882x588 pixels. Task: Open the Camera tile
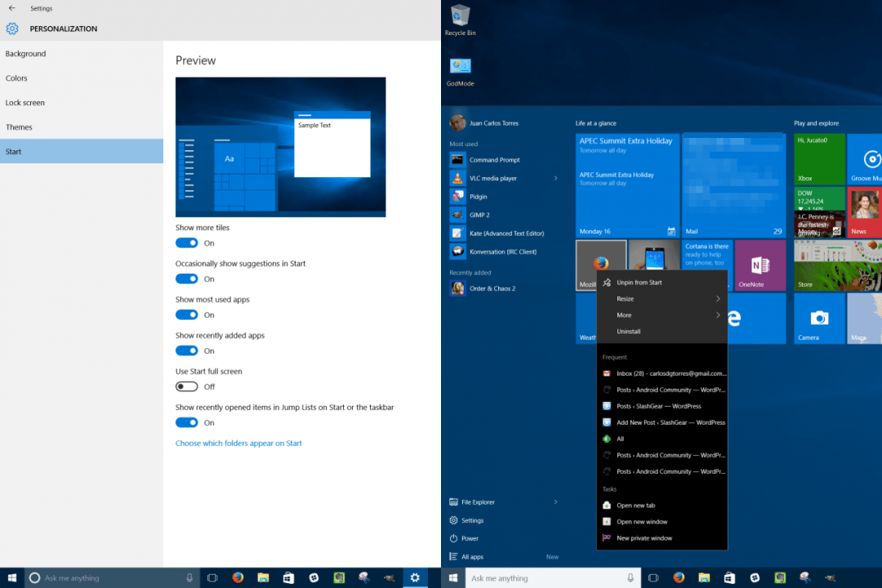point(819,318)
